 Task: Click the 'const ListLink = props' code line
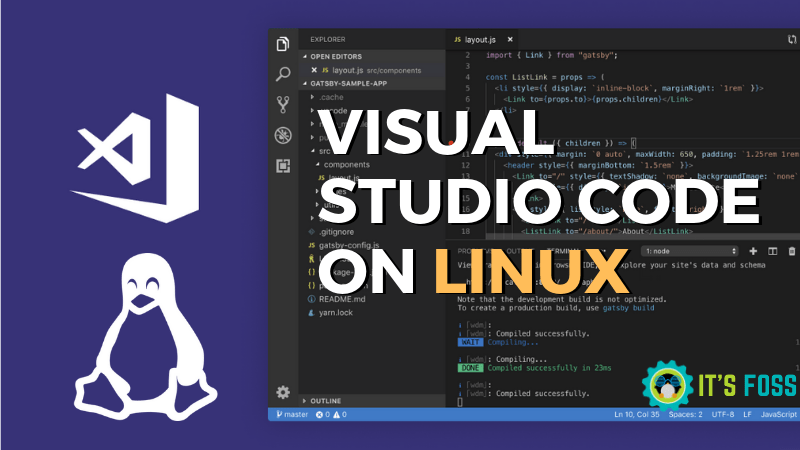[x=545, y=77]
